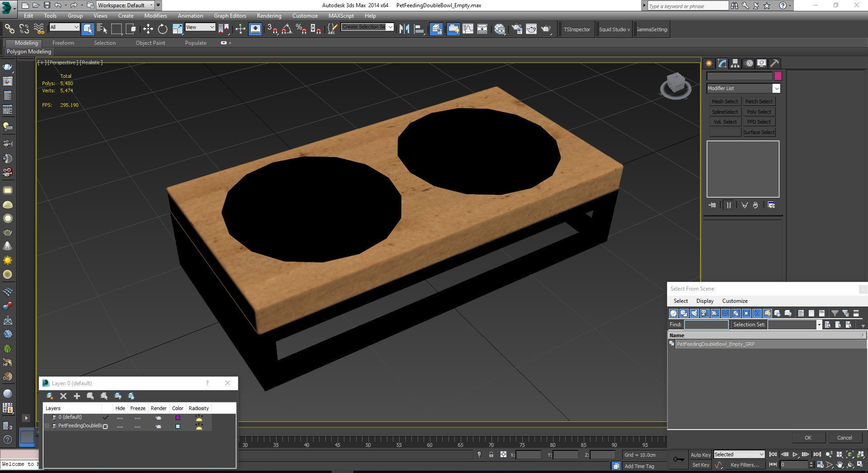Image resolution: width=868 pixels, height=473 pixels.
Task: Toggle Display Lights filter in Select From Scene
Action: pos(694,313)
